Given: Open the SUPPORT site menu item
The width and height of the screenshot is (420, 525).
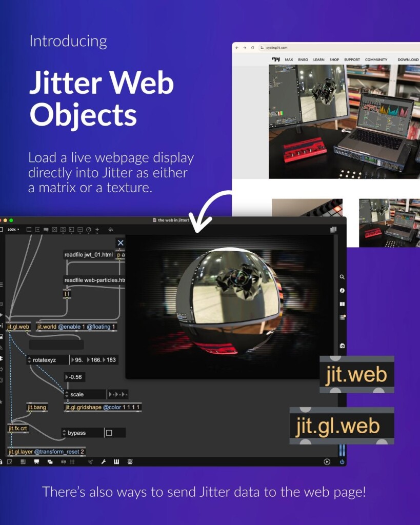Looking at the screenshot, I should (x=352, y=59).
